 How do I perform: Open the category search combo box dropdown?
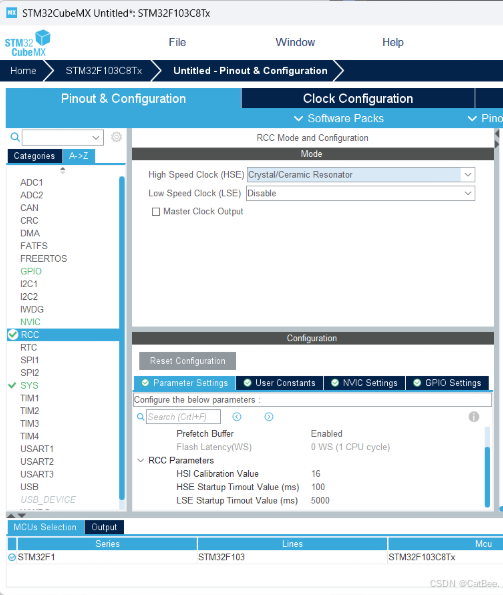tap(96, 137)
